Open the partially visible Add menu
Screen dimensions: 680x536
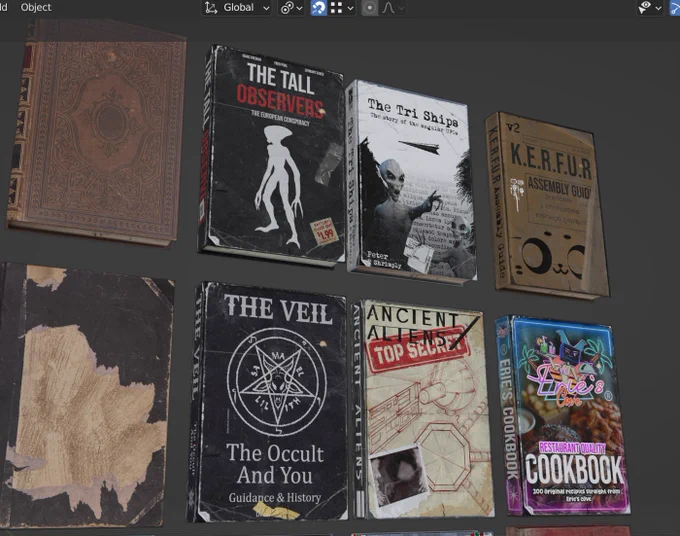[3, 7]
